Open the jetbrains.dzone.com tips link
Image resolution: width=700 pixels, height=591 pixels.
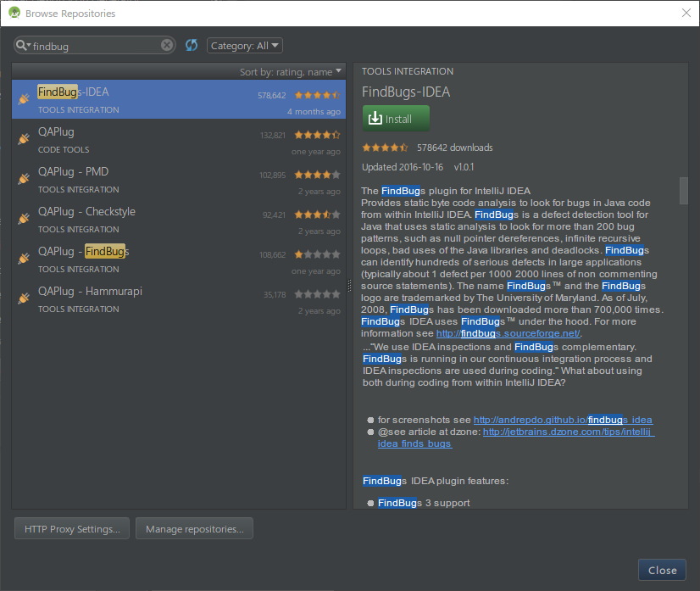pos(569,432)
